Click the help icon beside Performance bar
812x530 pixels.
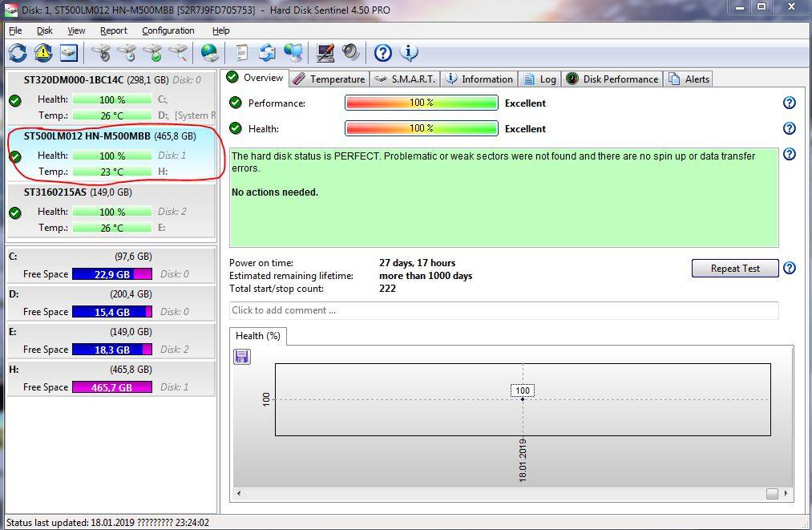(x=790, y=103)
